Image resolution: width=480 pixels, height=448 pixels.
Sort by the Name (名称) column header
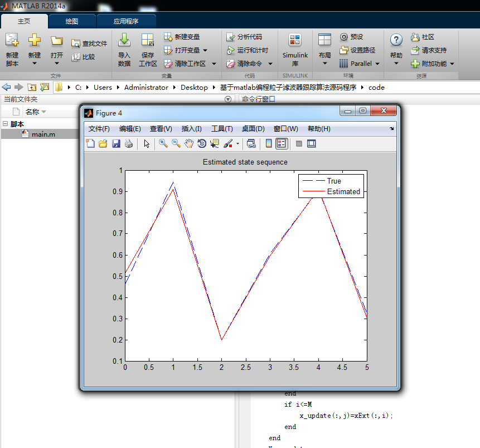[x=32, y=112]
